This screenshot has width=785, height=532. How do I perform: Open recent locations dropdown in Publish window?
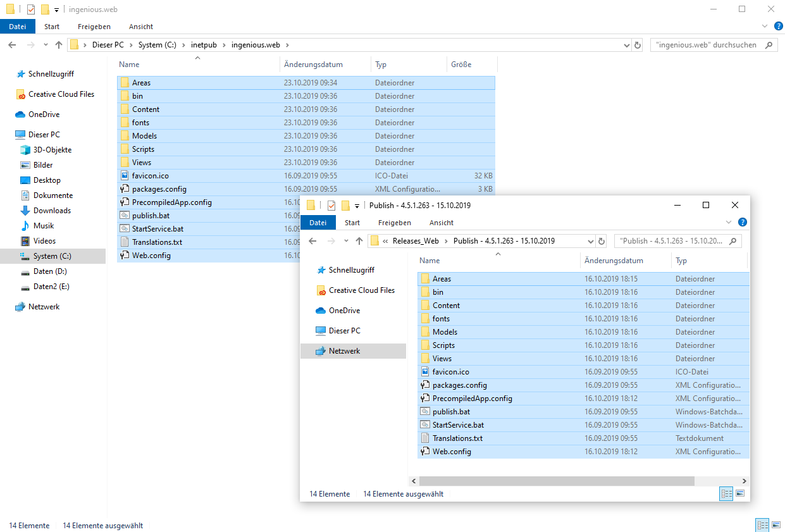coord(346,242)
